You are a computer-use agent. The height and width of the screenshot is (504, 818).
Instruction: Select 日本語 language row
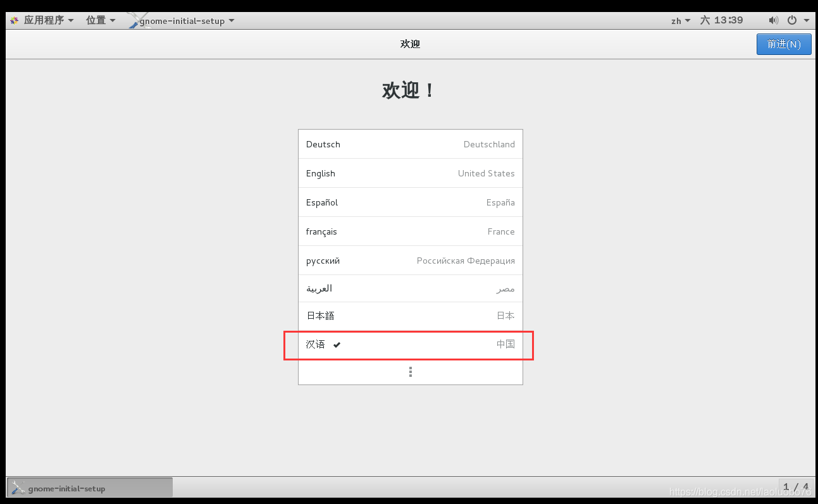click(411, 316)
